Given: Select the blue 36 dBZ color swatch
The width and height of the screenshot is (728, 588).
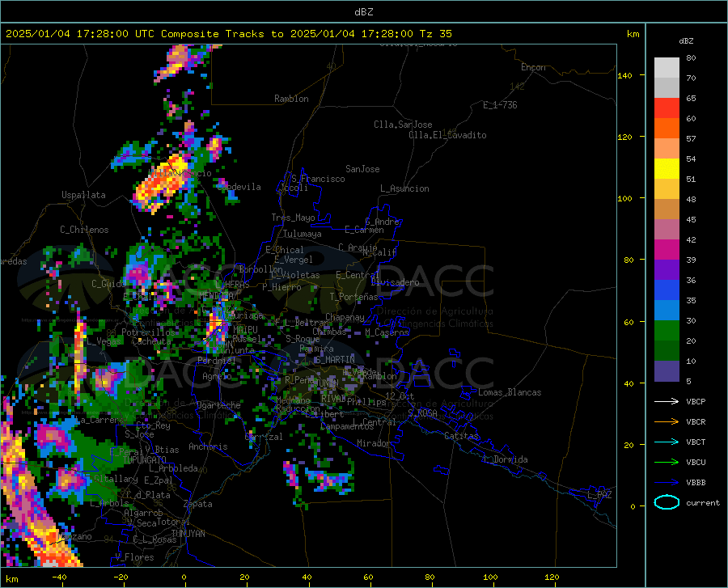Looking at the screenshot, I should pyautogui.click(x=667, y=290).
